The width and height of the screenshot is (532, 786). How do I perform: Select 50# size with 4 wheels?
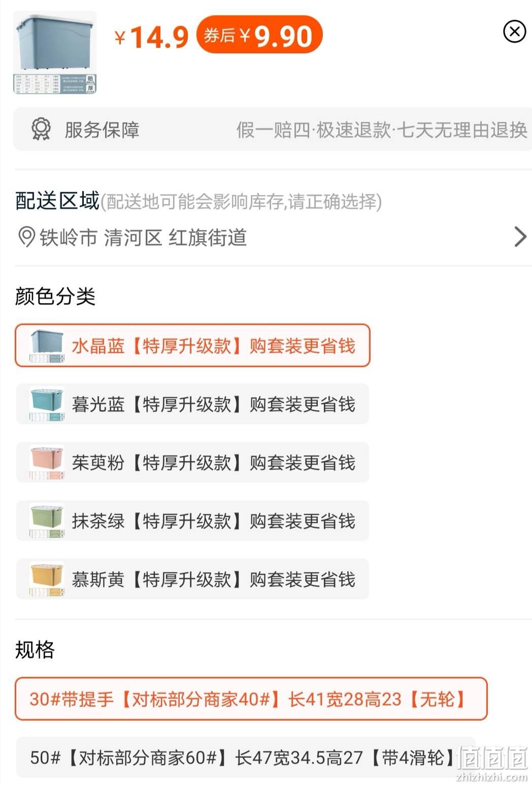pyautogui.click(x=246, y=758)
